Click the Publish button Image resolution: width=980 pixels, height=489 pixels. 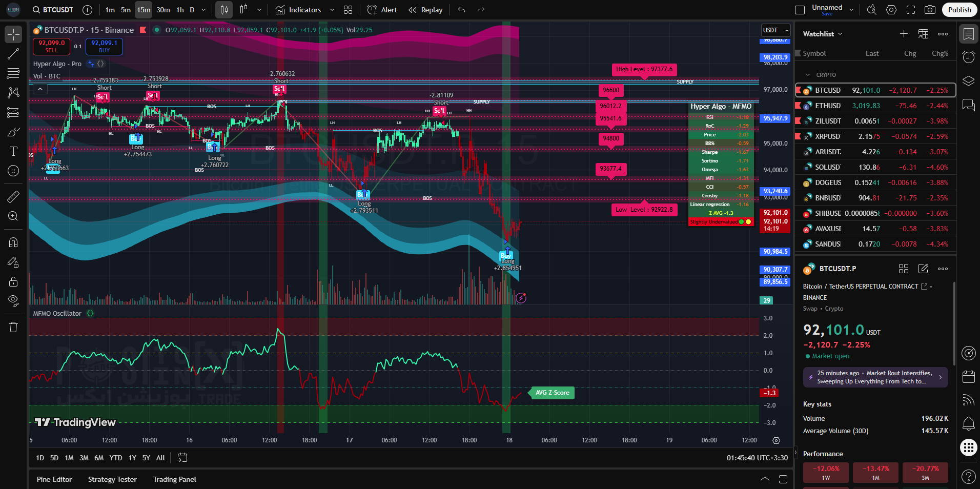pos(959,10)
